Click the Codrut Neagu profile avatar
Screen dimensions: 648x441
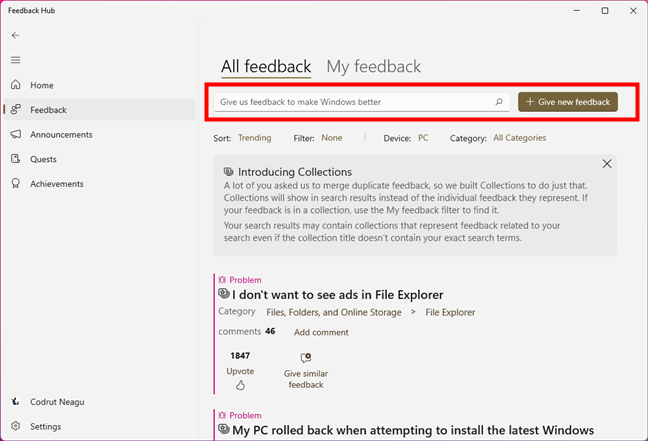click(15, 401)
